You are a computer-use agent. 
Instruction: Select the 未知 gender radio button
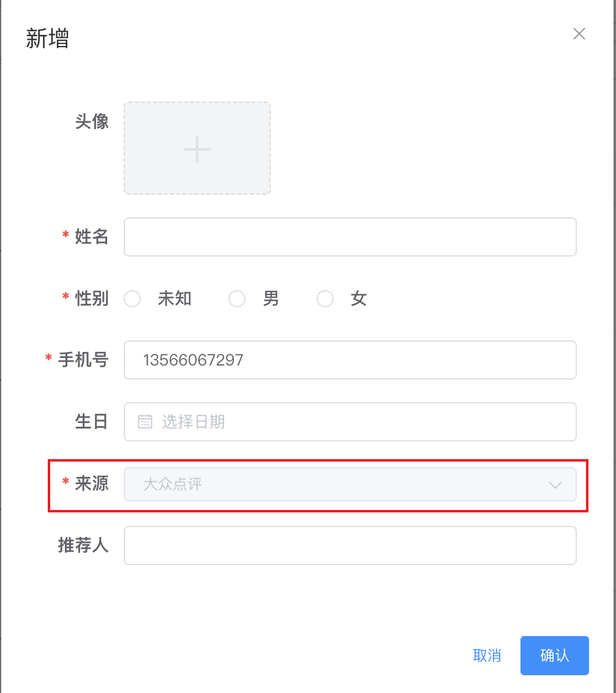133,299
